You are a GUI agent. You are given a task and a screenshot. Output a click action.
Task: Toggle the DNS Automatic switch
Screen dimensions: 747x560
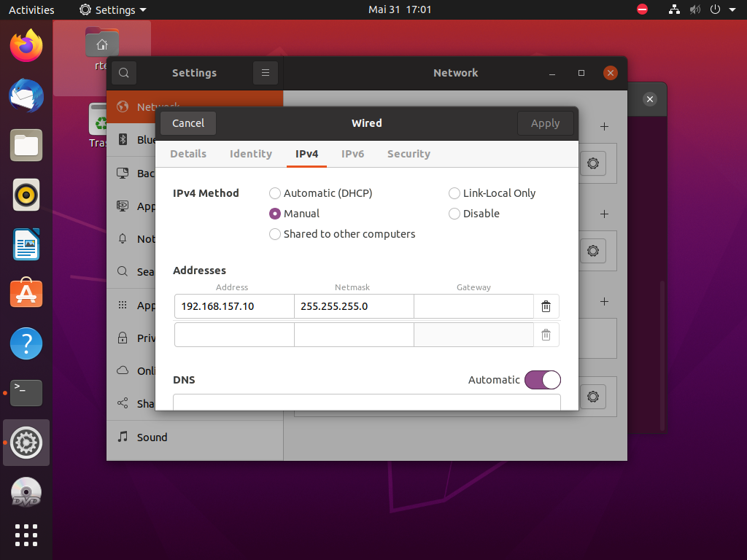(x=542, y=380)
